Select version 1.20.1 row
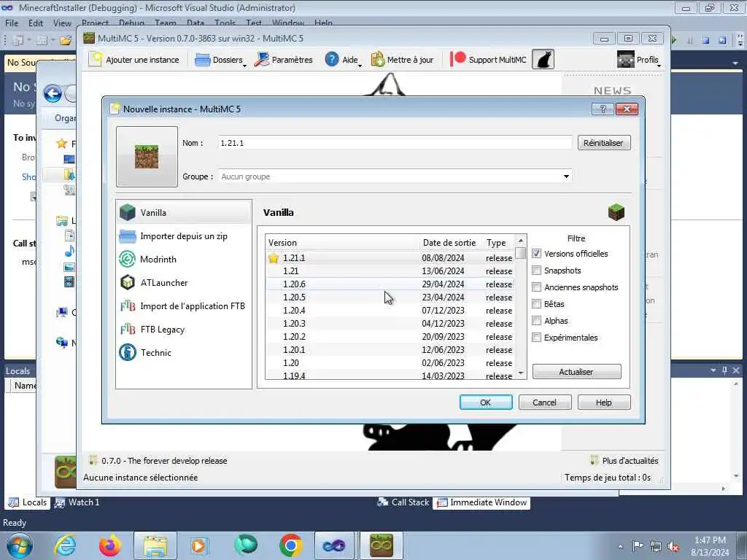 pos(390,349)
